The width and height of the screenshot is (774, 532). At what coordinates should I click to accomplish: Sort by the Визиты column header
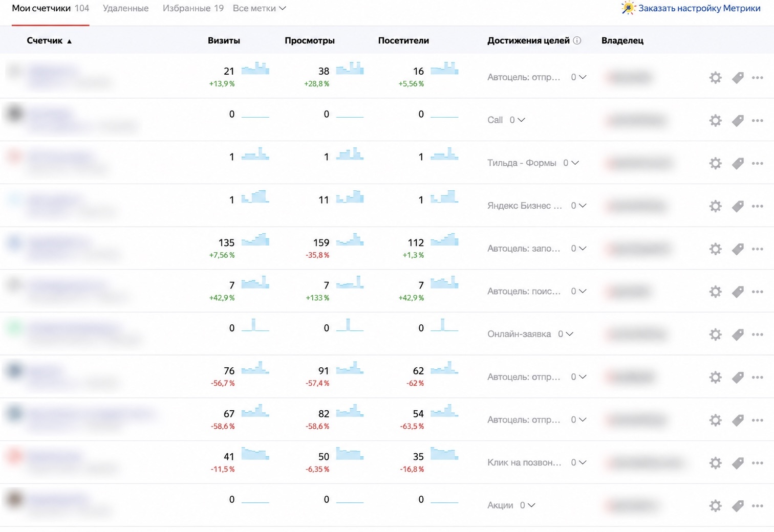[x=224, y=40]
